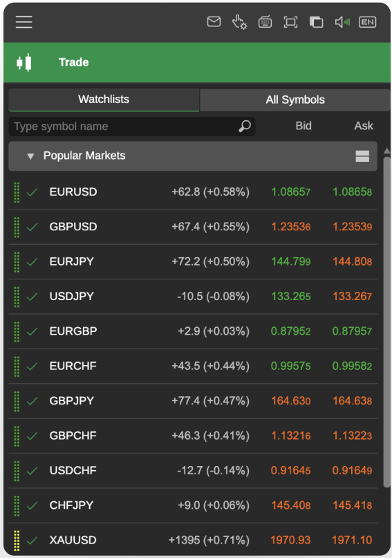Screen dimensions: 392x558
Task: Switch Popular Markets list view layout
Action: pos(362,156)
